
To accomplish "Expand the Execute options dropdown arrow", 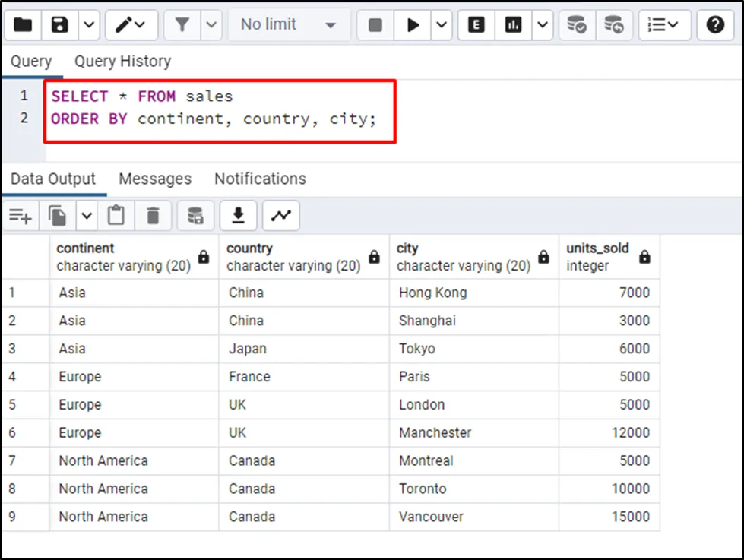I will (442, 25).
